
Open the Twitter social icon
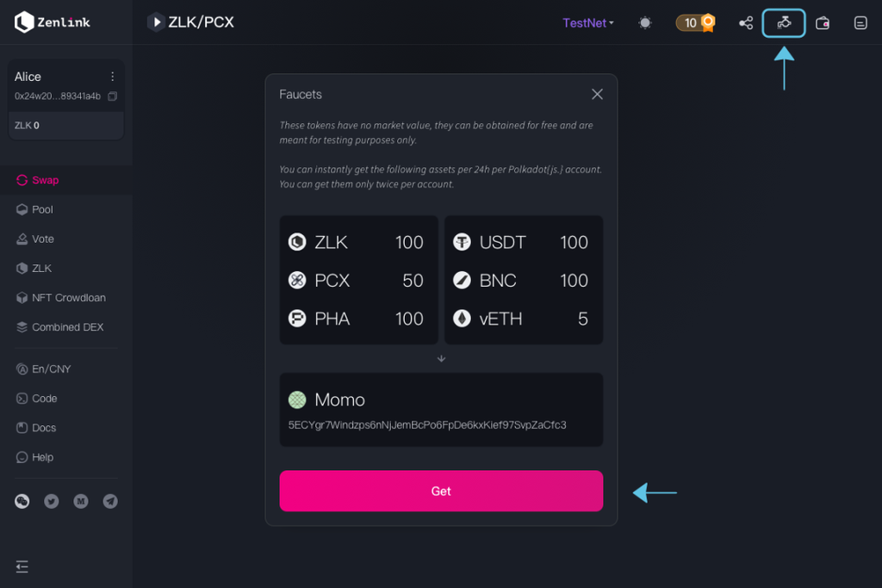(51, 501)
